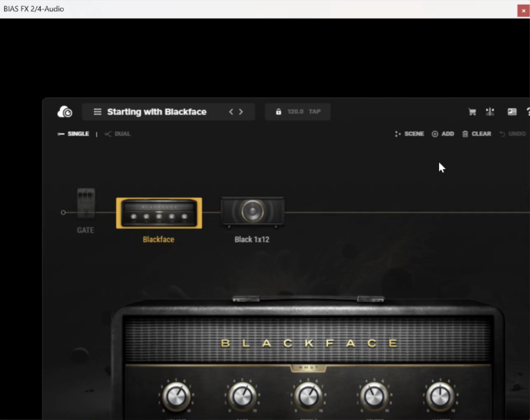Go to next preset with right chevron
Viewport: 530px width, 420px height.
[x=241, y=112]
